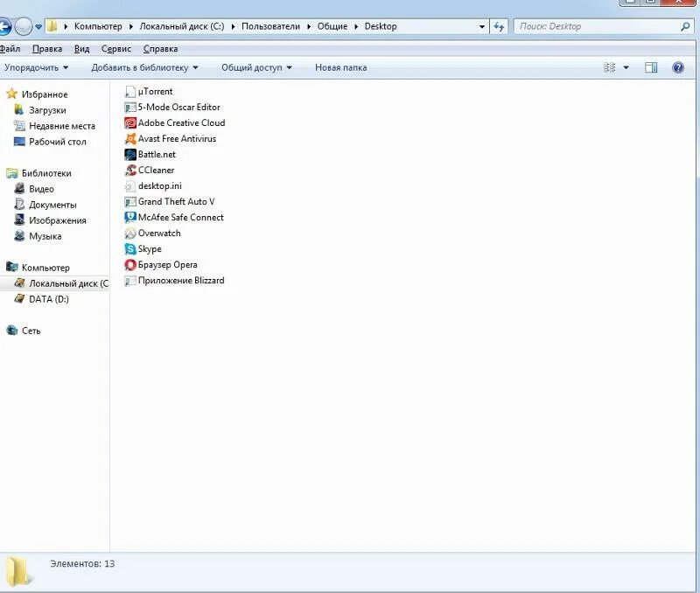Open the Сервис menu

click(x=116, y=49)
